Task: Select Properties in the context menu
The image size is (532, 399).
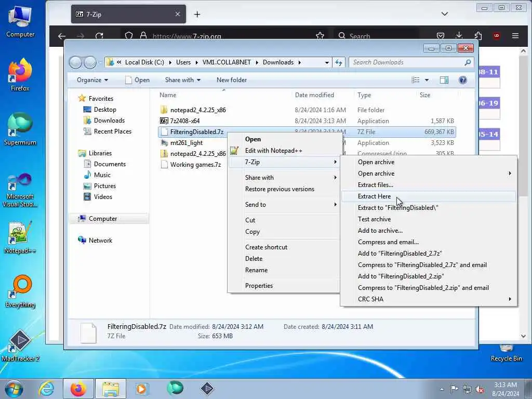Action: 284,286
